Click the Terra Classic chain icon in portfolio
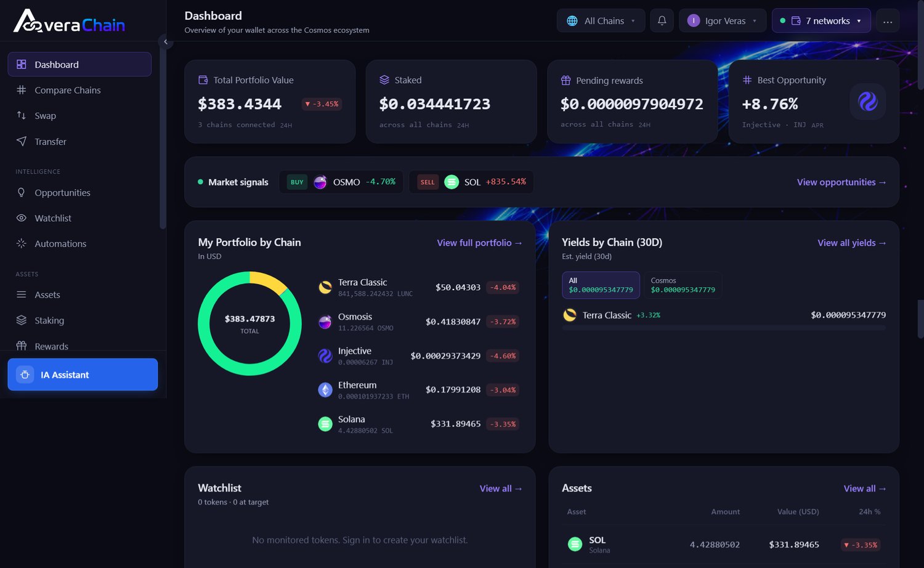Screen dimensions: 924x568 point(325,287)
